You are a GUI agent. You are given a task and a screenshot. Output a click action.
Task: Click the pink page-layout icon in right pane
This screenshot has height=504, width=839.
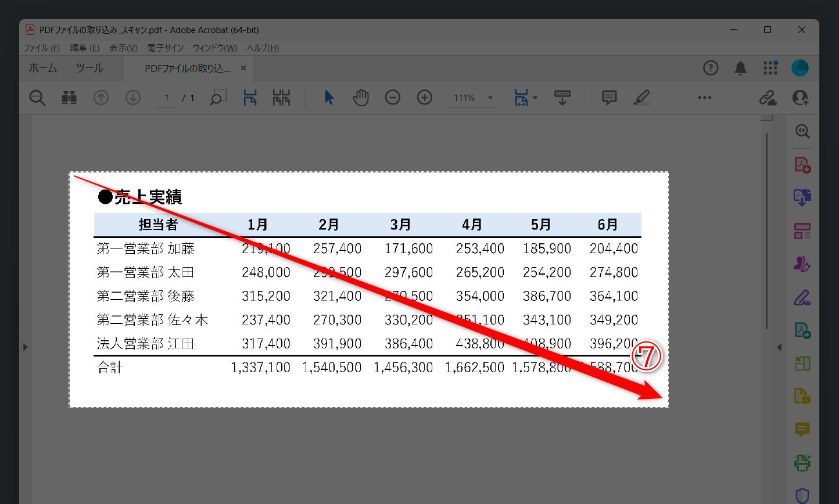802,231
